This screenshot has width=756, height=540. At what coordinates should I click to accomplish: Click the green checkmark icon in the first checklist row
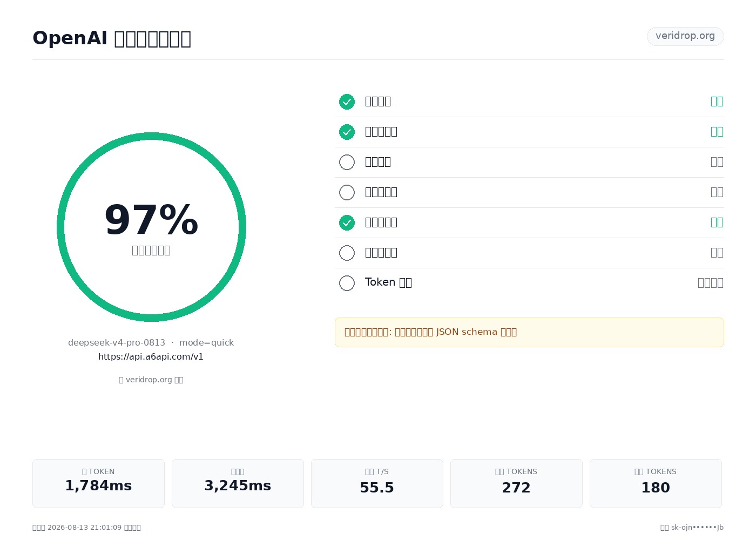347,102
